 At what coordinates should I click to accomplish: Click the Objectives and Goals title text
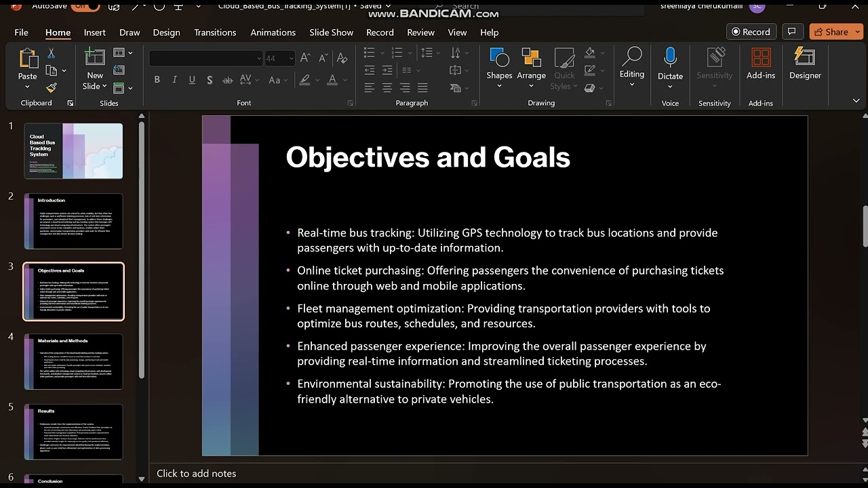(428, 157)
